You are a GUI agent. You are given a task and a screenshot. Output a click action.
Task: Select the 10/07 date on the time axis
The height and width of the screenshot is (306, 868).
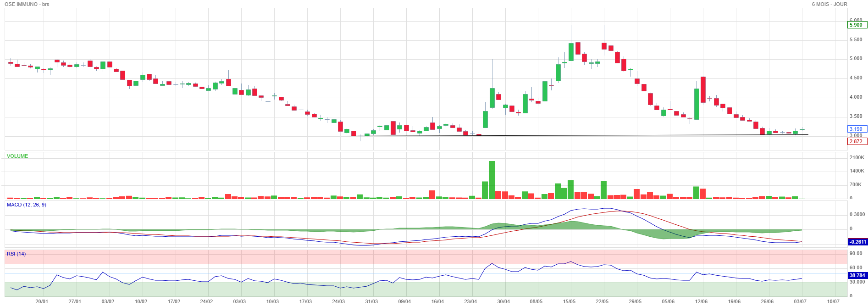point(833,301)
